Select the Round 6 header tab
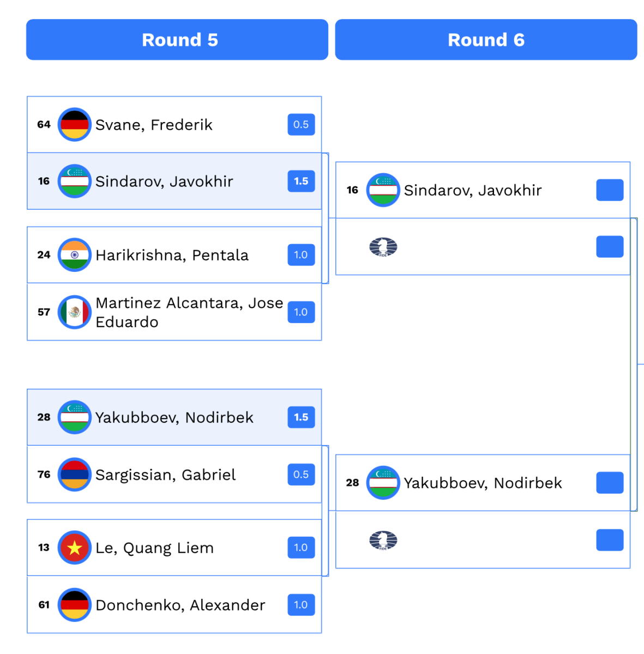This screenshot has width=644, height=654. click(x=486, y=40)
